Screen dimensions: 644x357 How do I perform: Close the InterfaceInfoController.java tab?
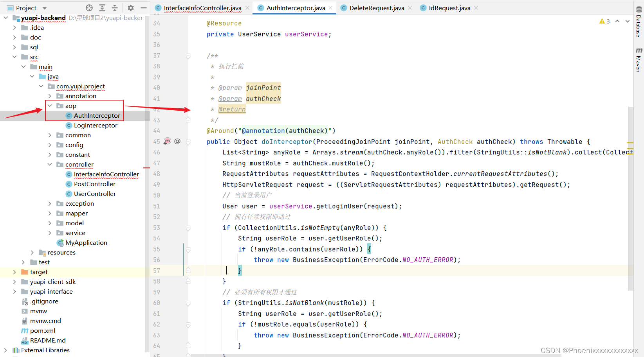click(247, 8)
